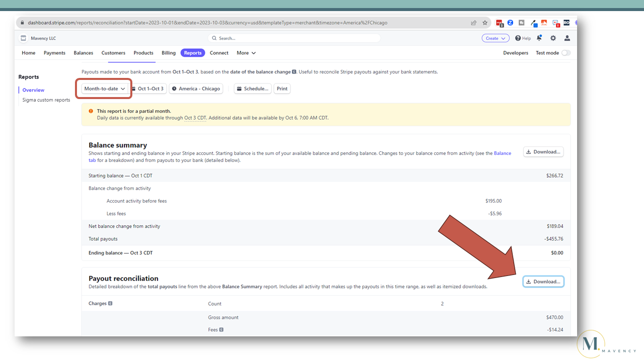Expand the Create dropdown button
644x362 pixels.
(x=496, y=38)
